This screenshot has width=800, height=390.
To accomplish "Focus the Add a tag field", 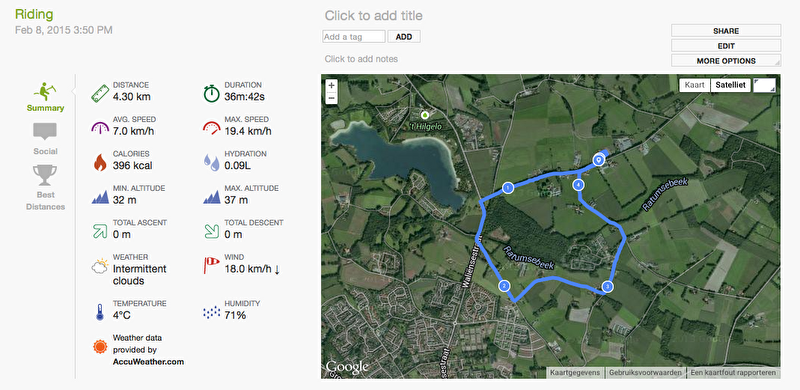I will click(354, 37).
